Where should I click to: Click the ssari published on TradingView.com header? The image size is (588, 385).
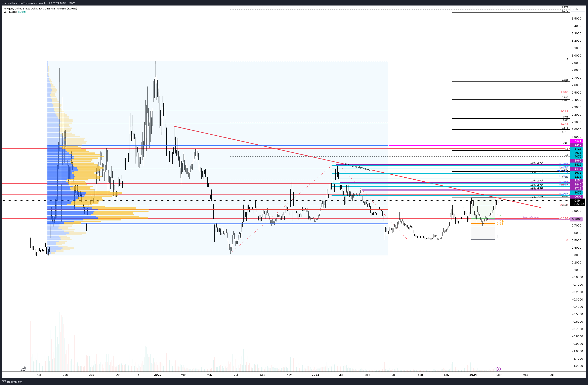39,3
